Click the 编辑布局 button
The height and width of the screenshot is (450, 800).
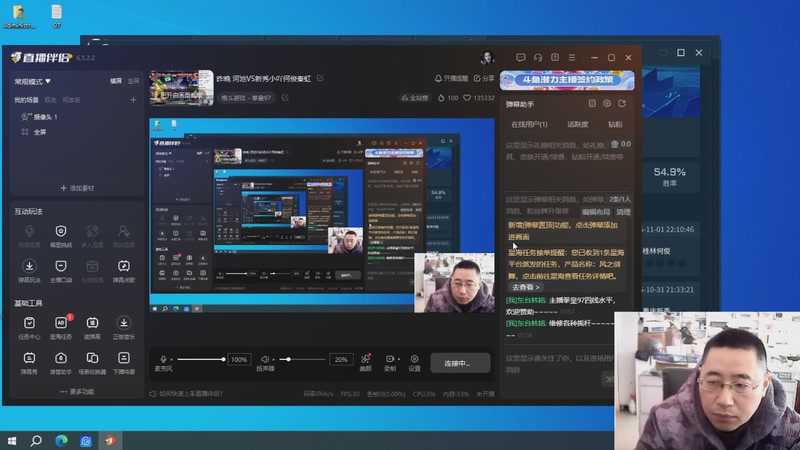point(596,212)
